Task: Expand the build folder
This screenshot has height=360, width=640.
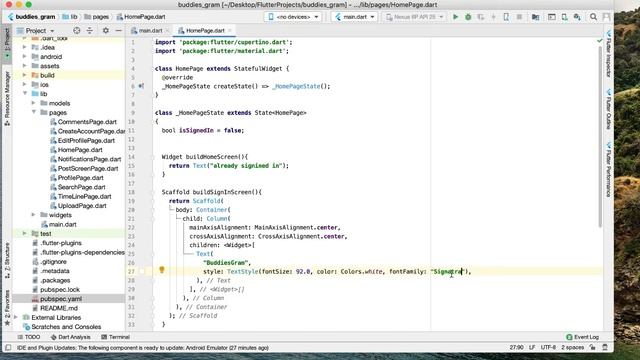Action: coord(24,75)
